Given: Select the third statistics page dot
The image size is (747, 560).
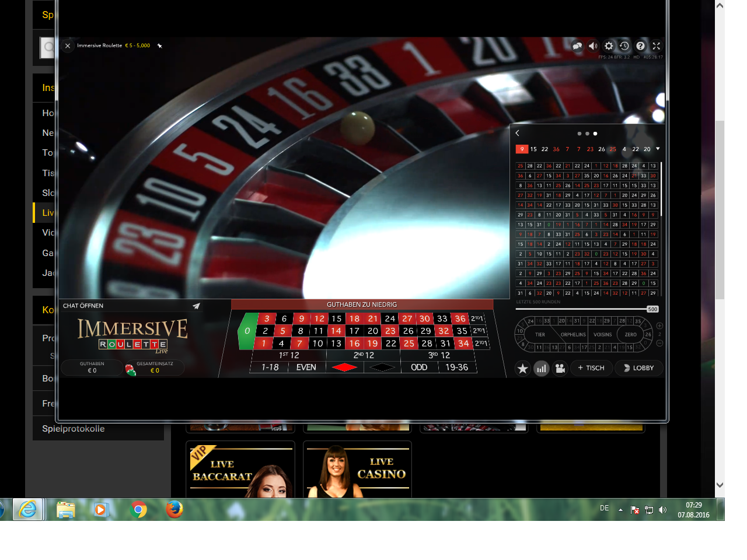Looking at the screenshot, I should pos(595,134).
